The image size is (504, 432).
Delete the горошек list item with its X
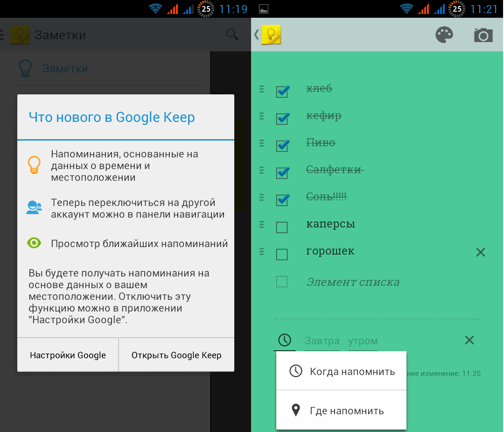tap(480, 252)
